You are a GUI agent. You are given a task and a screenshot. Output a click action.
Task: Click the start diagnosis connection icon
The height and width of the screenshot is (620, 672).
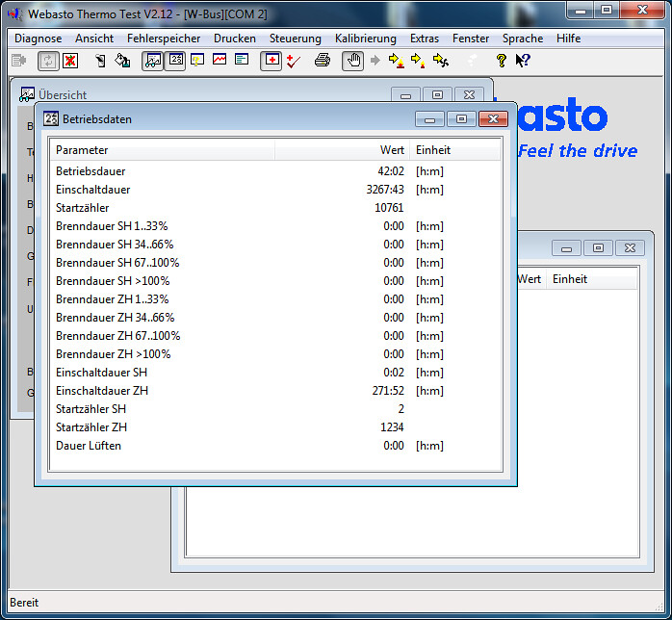tap(19, 61)
